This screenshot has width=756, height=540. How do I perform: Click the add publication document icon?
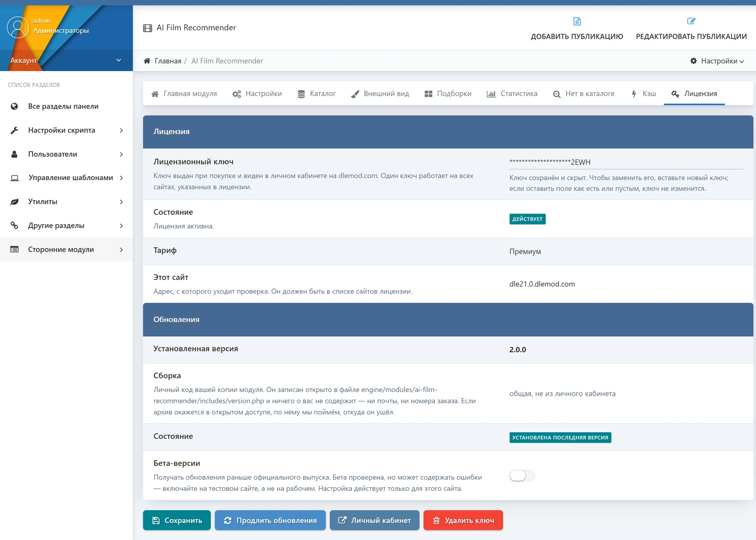pos(577,21)
